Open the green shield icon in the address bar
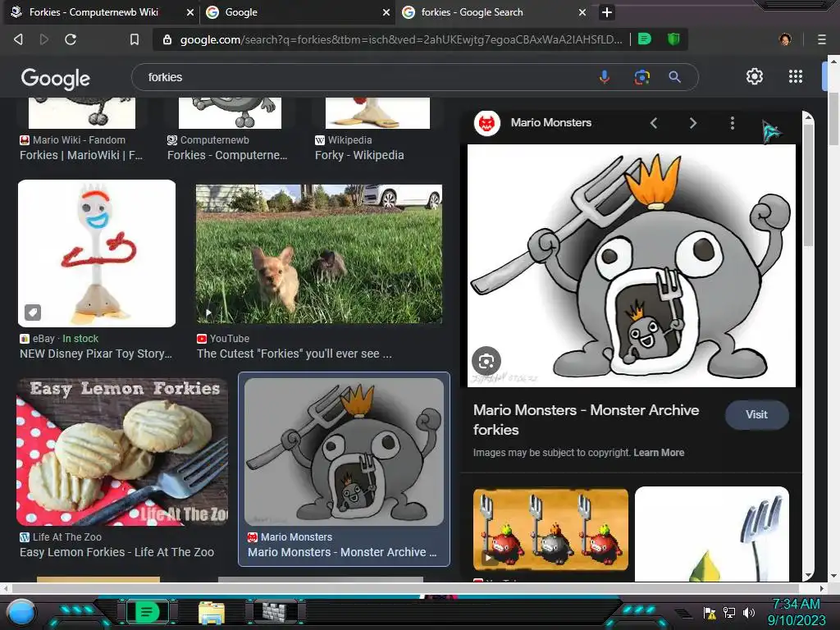Screen dimensions: 840x630 (673, 39)
